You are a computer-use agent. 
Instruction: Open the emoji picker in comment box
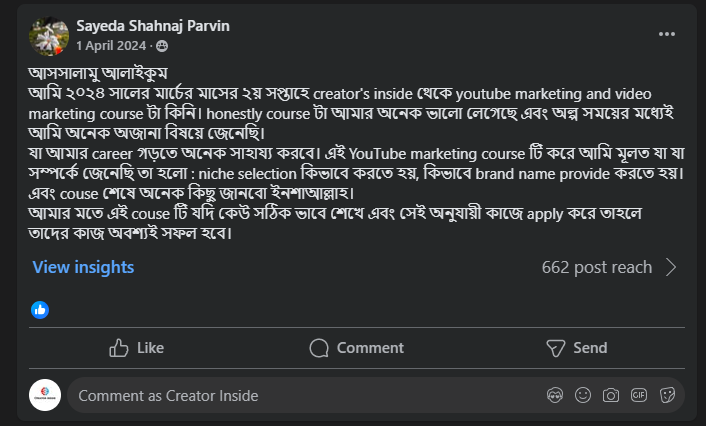click(583, 395)
